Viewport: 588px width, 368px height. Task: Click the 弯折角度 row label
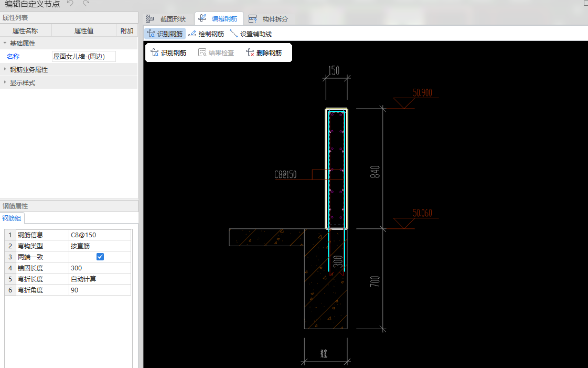point(30,290)
